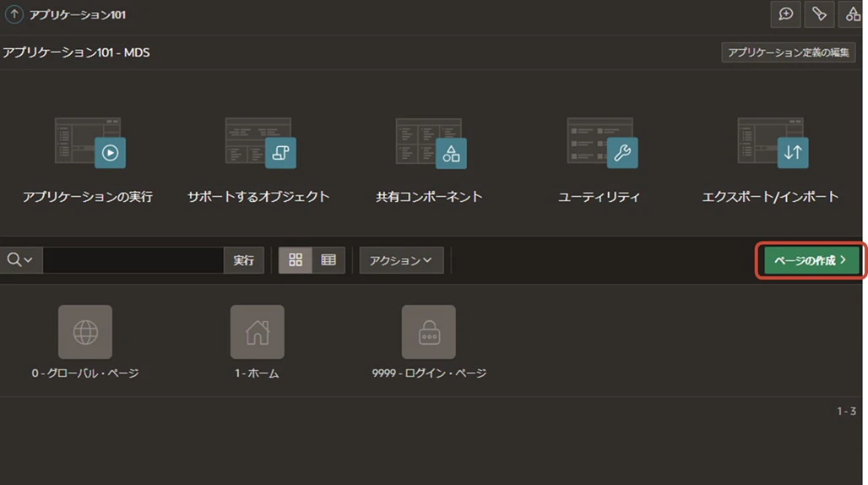The height and width of the screenshot is (485, 868).
Task: Click the アプリケーションの実行 label
Action: (x=88, y=197)
